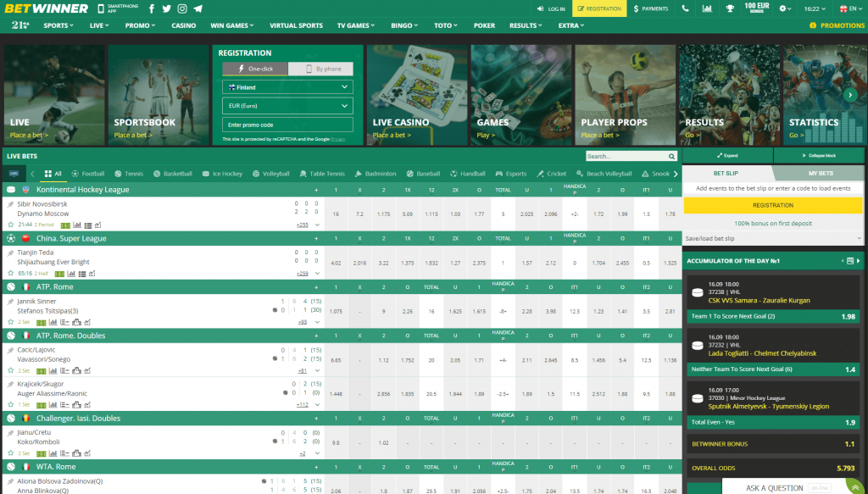
Task: Open list view icon for Sibir Novosibirsk match
Action: (87, 225)
